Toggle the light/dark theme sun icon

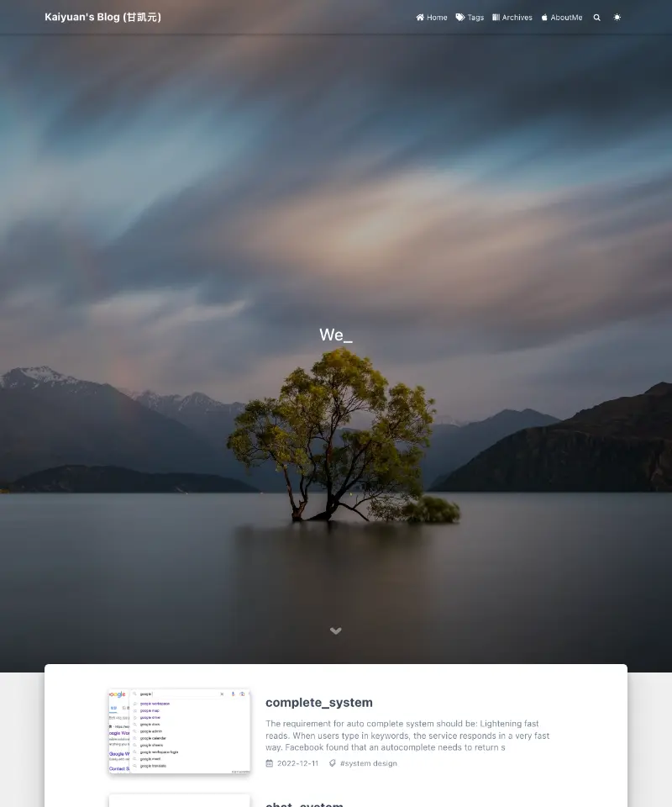[617, 18]
